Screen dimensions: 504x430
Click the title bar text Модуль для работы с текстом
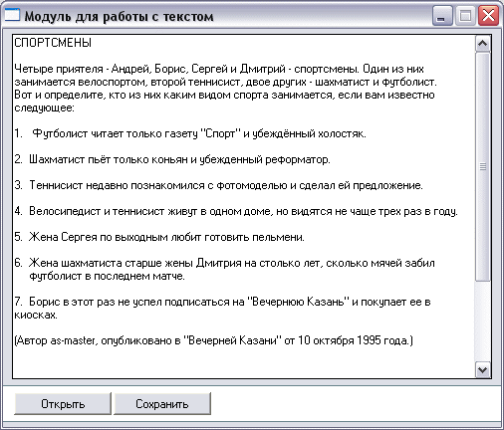pyautogui.click(x=119, y=16)
